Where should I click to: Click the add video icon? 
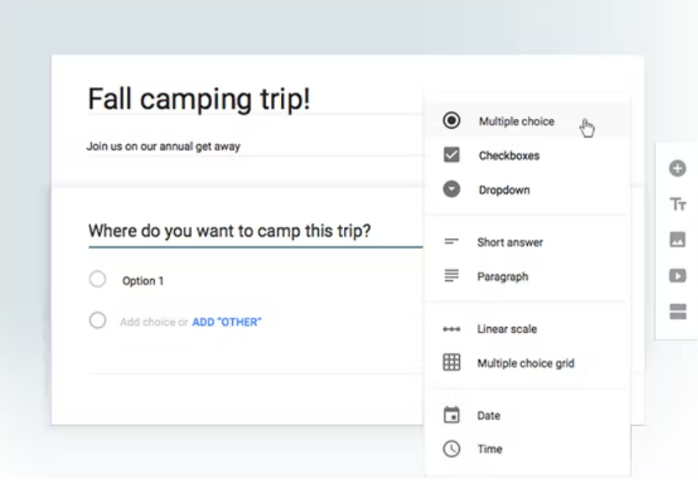click(x=678, y=276)
